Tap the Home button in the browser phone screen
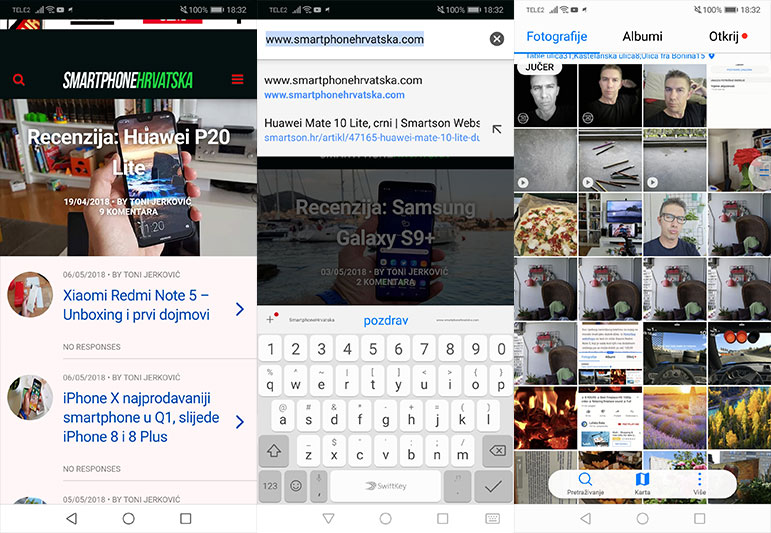Viewport: 771px width, 533px height. pyautogui.click(x=386, y=518)
